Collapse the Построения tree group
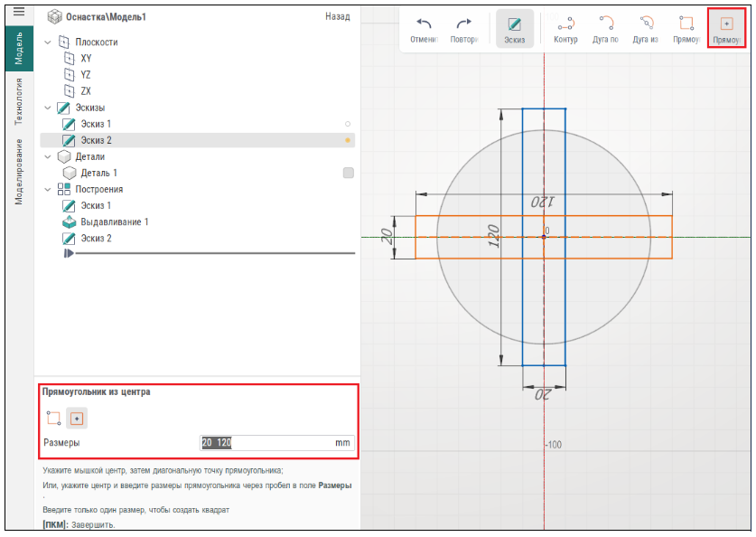This screenshot has width=756, height=537. [48, 189]
